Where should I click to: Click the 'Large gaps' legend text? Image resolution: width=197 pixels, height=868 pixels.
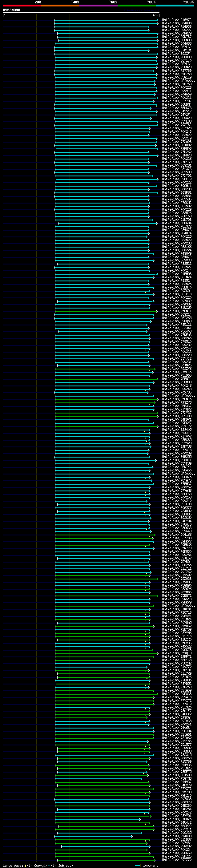[13, 866]
